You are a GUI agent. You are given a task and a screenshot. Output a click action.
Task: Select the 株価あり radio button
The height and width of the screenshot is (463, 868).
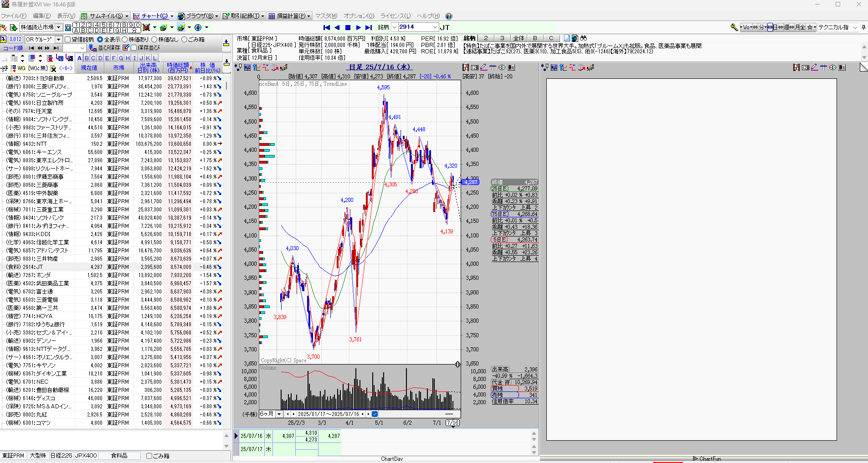coord(124,40)
